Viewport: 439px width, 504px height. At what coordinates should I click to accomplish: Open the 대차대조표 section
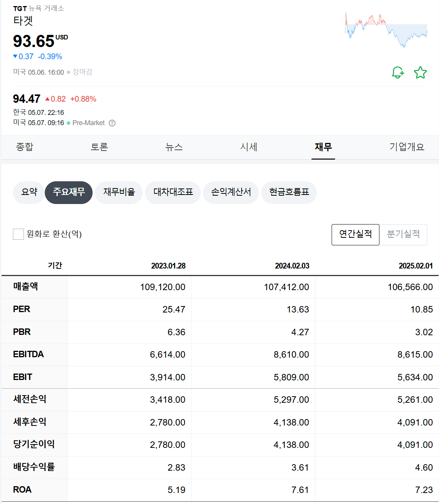tap(173, 192)
